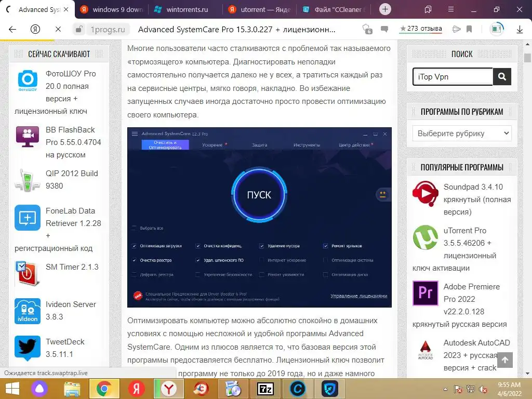Open the site comments speech bubble icon

384,29
